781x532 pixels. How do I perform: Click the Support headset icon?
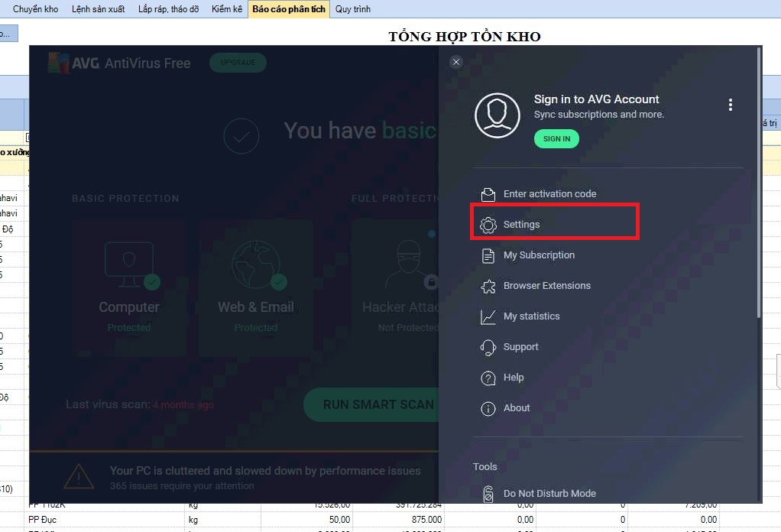pyautogui.click(x=488, y=347)
